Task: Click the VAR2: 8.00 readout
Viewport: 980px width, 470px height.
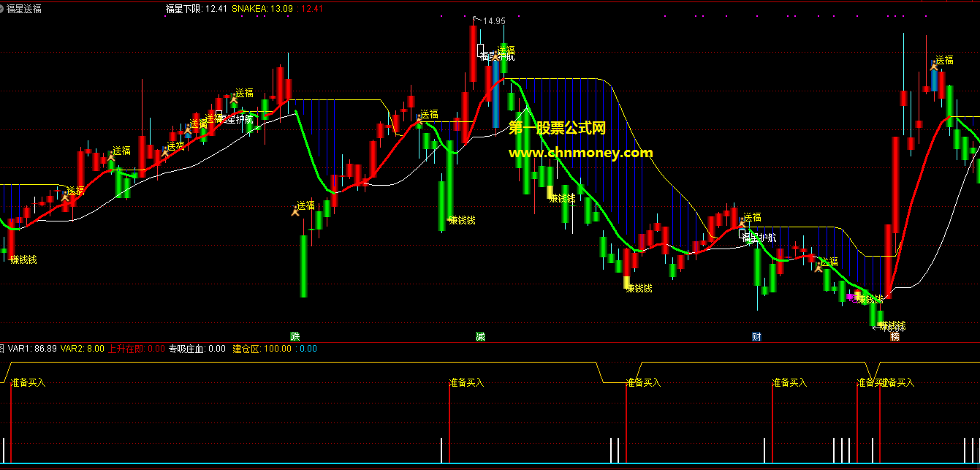Action: click(x=82, y=349)
